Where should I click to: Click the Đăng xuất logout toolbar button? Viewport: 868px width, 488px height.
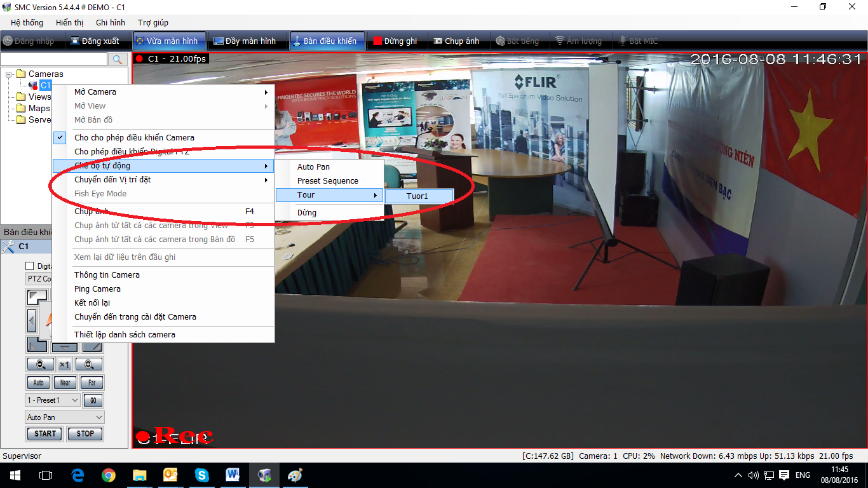(x=95, y=41)
